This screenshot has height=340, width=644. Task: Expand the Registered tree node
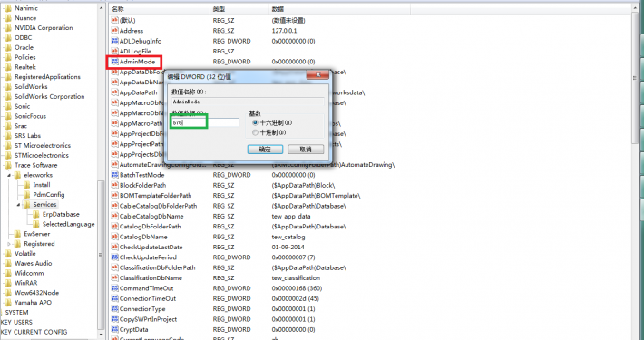tap(9, 244)
